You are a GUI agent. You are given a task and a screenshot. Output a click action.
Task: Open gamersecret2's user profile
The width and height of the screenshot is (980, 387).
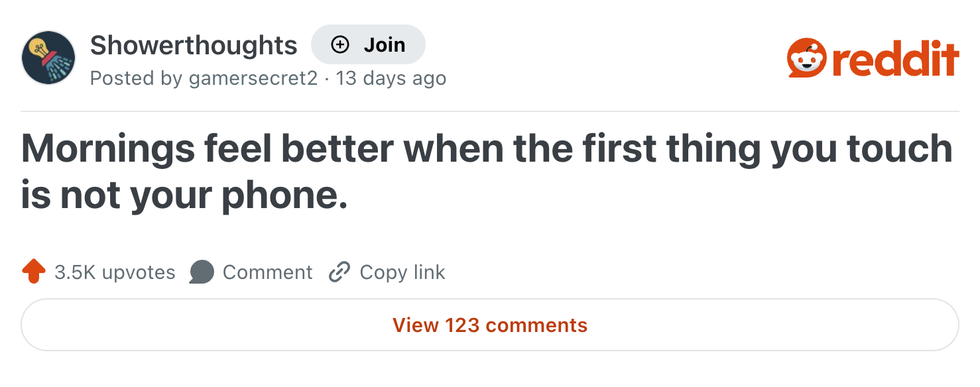coord(253,78)
